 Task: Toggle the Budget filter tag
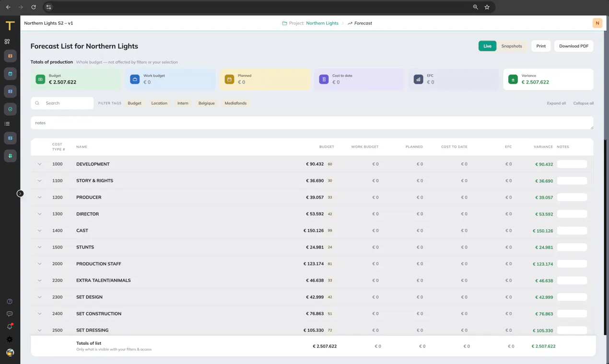[x=134, y=103]
